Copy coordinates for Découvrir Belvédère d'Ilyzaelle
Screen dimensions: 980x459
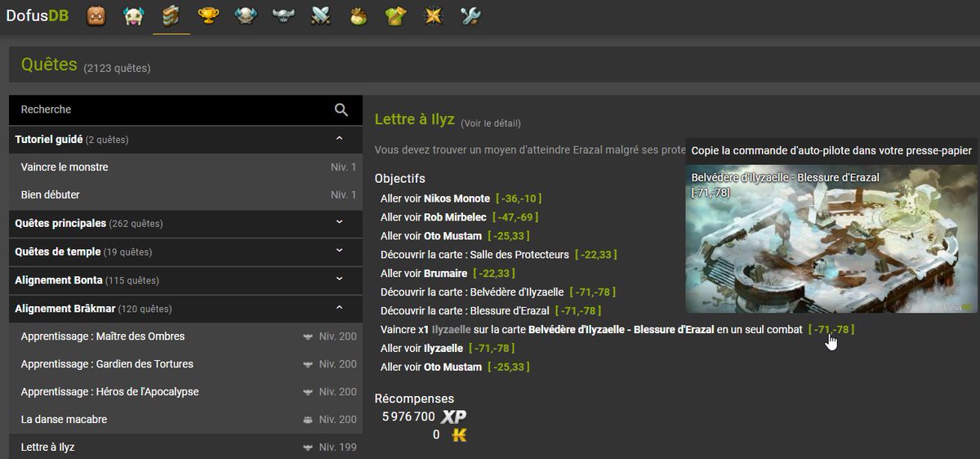[x=592, y=292]
